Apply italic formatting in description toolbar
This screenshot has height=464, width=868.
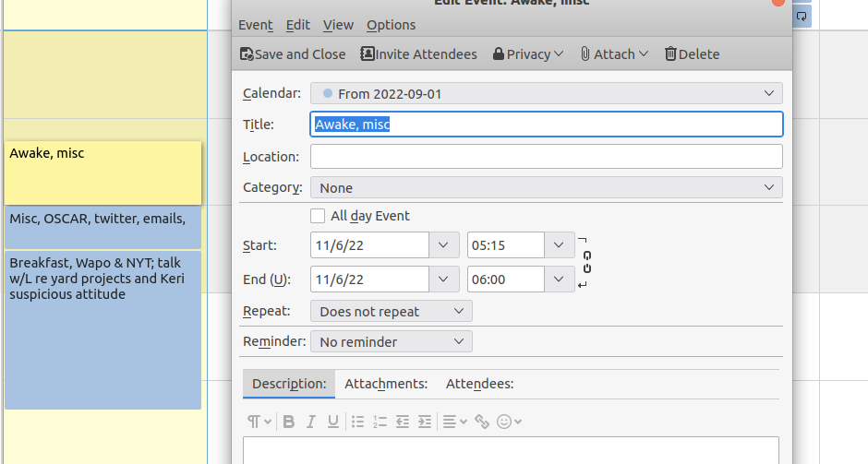click(311, 422)
